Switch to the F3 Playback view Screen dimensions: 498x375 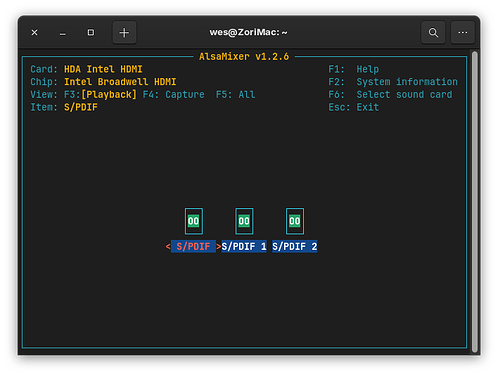100,95
